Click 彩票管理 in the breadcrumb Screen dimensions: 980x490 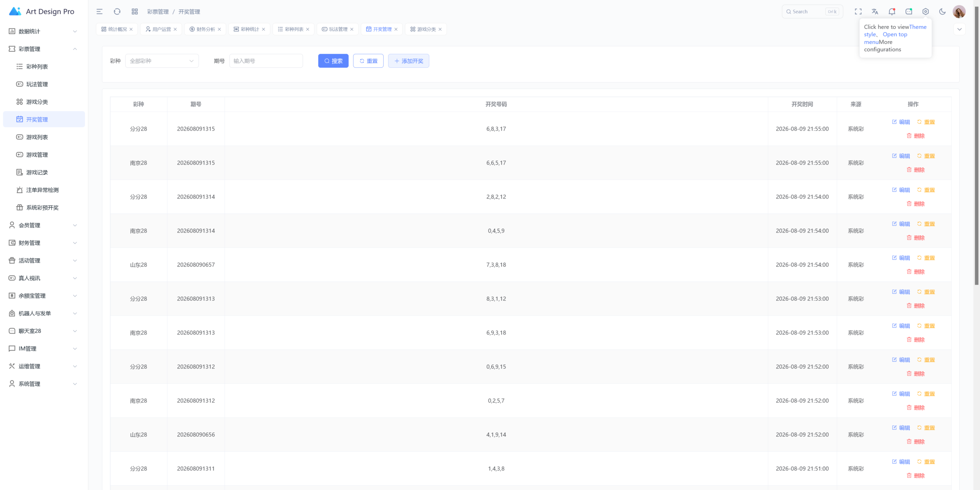click(158, 12)
